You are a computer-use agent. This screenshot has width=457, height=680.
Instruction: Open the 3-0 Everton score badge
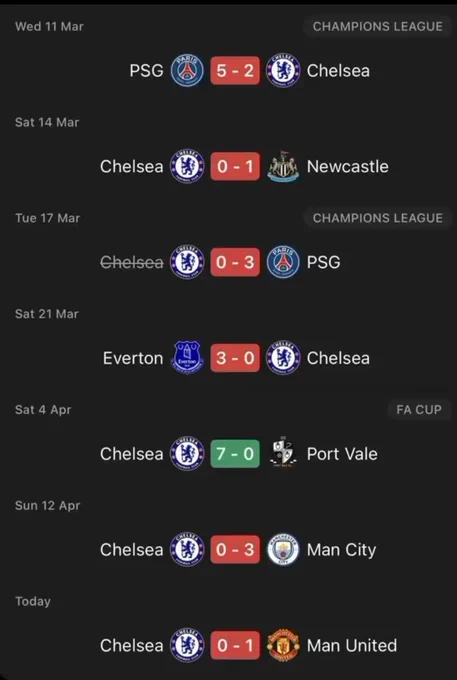tap(235, 358)
